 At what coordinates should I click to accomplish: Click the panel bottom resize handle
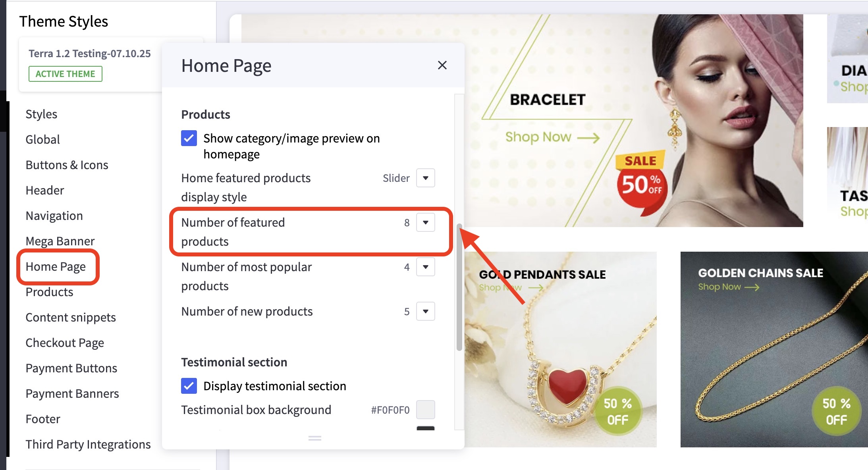315,438
